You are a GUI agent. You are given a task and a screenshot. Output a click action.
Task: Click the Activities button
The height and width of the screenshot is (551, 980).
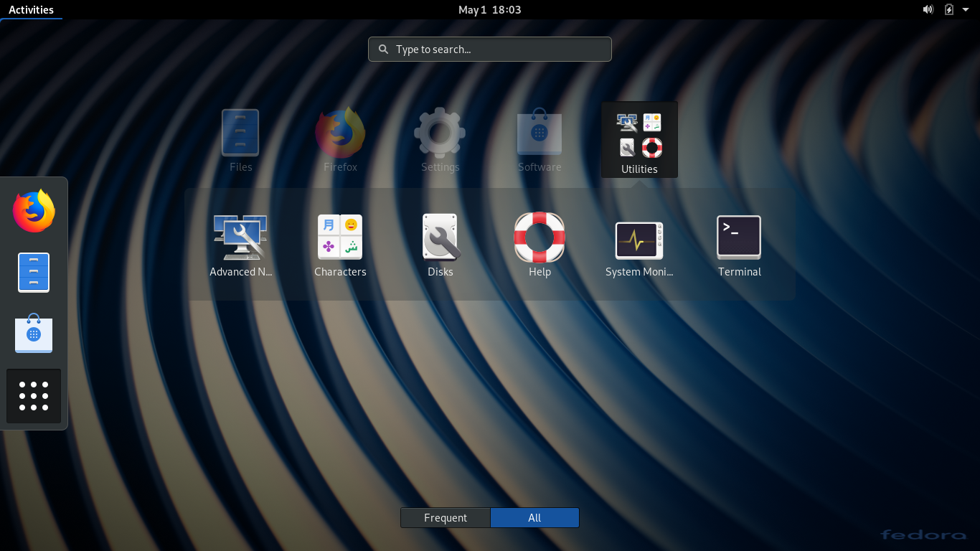point(31,9)
